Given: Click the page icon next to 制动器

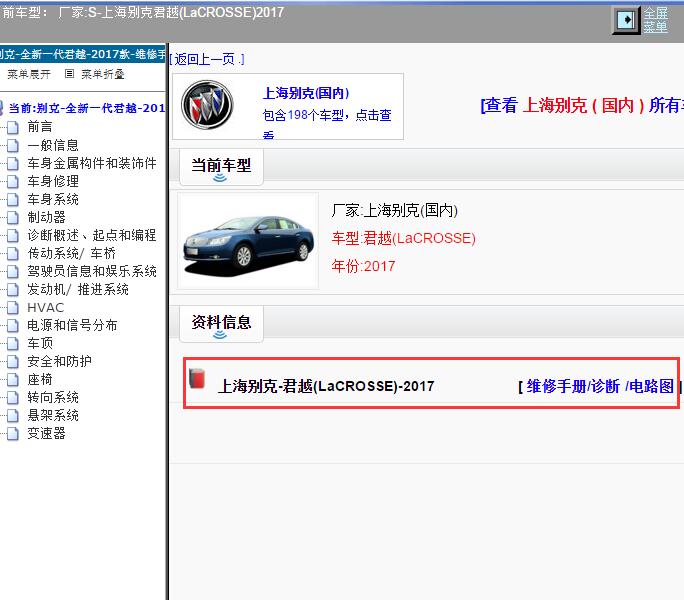Looking at the screenshot, I should (x=11, y=217).
